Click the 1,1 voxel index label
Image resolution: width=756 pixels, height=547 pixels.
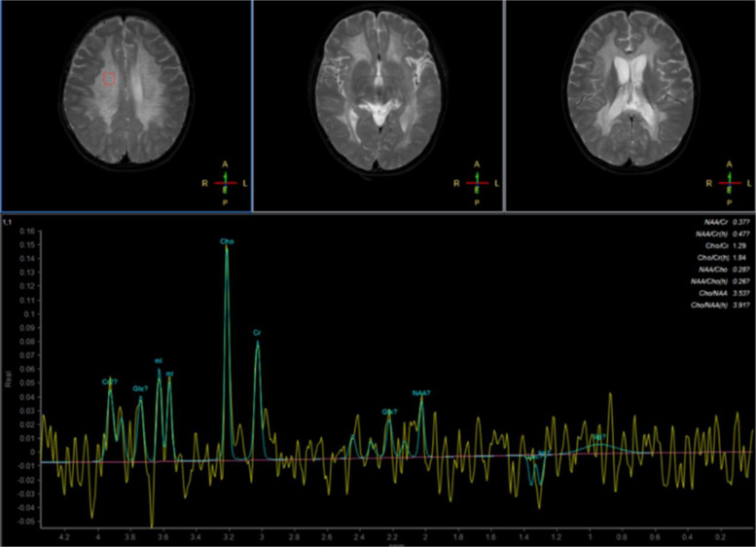pos(7,222)
